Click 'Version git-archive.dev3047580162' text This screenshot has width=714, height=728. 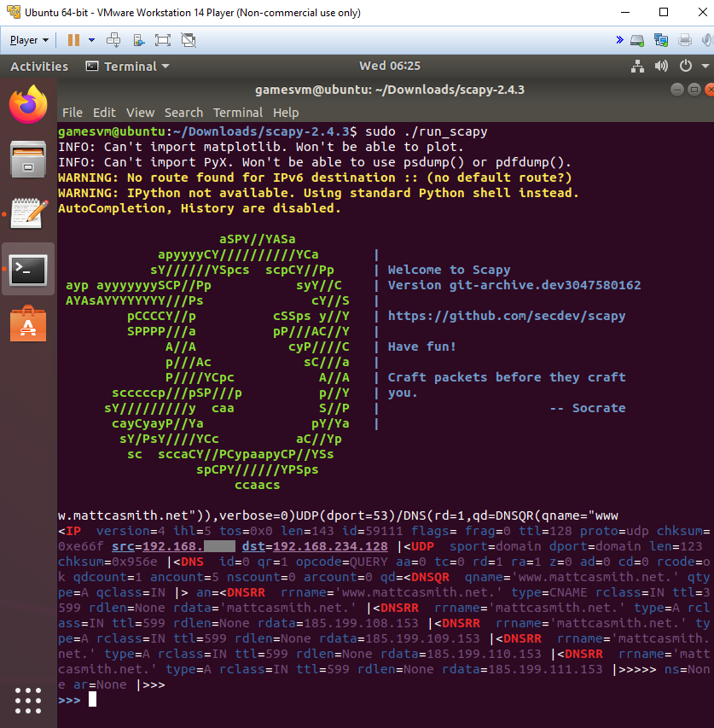coord(514,285)
